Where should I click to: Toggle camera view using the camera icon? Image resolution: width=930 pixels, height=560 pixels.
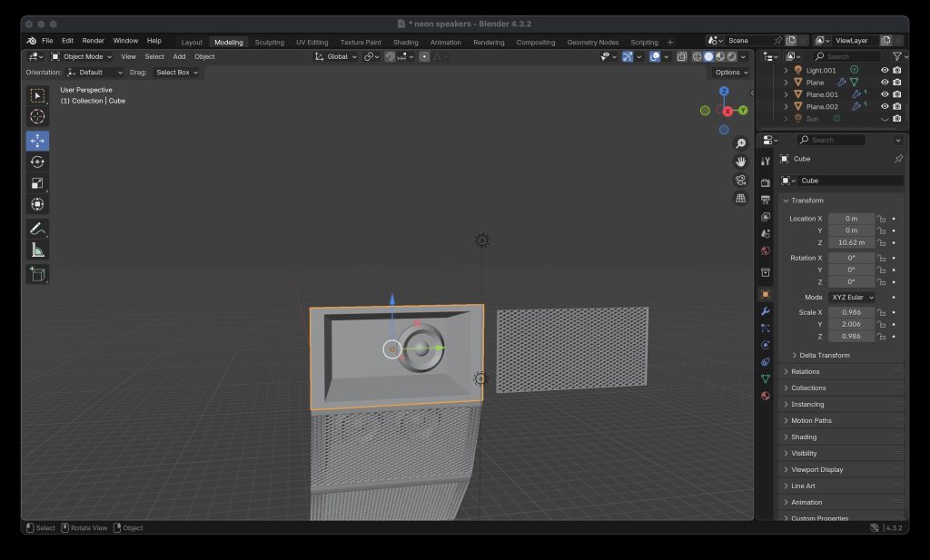pos(740,180)
